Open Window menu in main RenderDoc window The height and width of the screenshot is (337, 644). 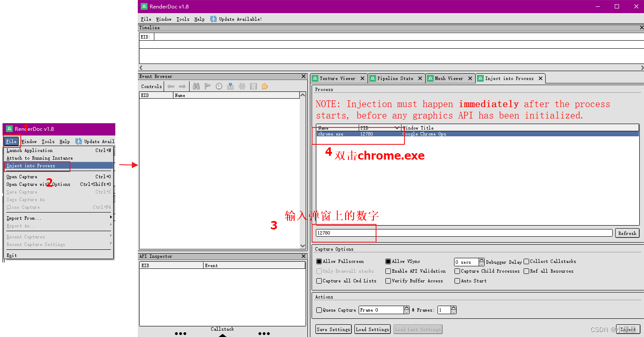[x=164, y=19]
